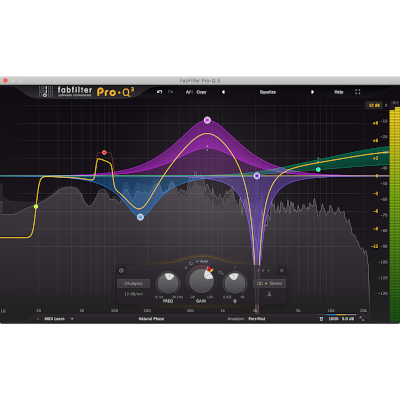
Task: Click the resize handle icon in bottom bar
Action: pos(362,319)
